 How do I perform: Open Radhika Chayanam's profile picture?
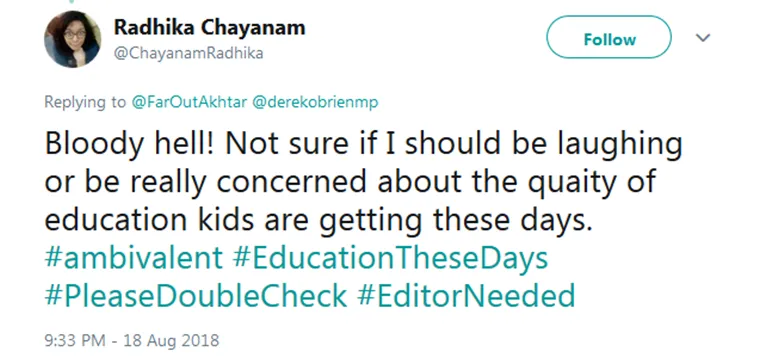73,39
